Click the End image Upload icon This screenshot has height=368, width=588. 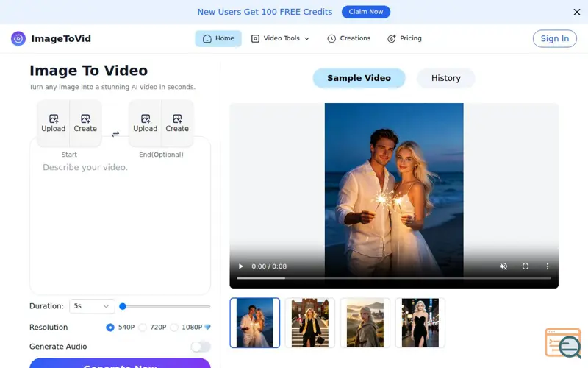[146, 118]
